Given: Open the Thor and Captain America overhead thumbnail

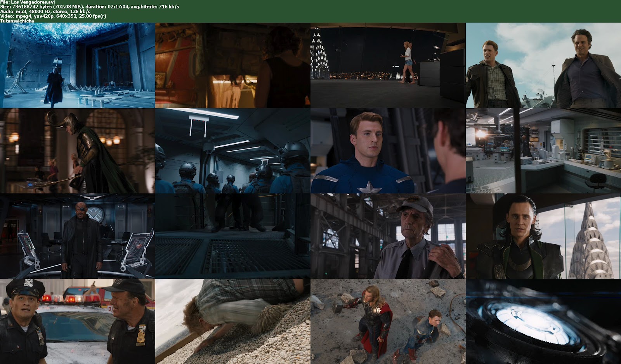Looking at the screenshot, I should 388,321.
